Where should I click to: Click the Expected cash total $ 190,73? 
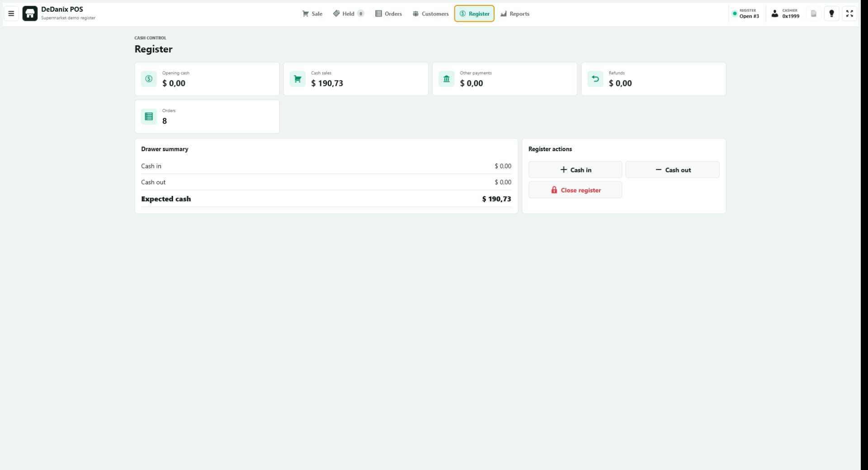click(496, 199)
